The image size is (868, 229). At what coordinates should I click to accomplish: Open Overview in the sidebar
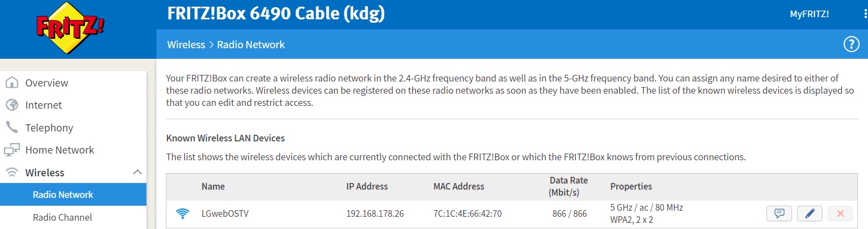(47, 83)
